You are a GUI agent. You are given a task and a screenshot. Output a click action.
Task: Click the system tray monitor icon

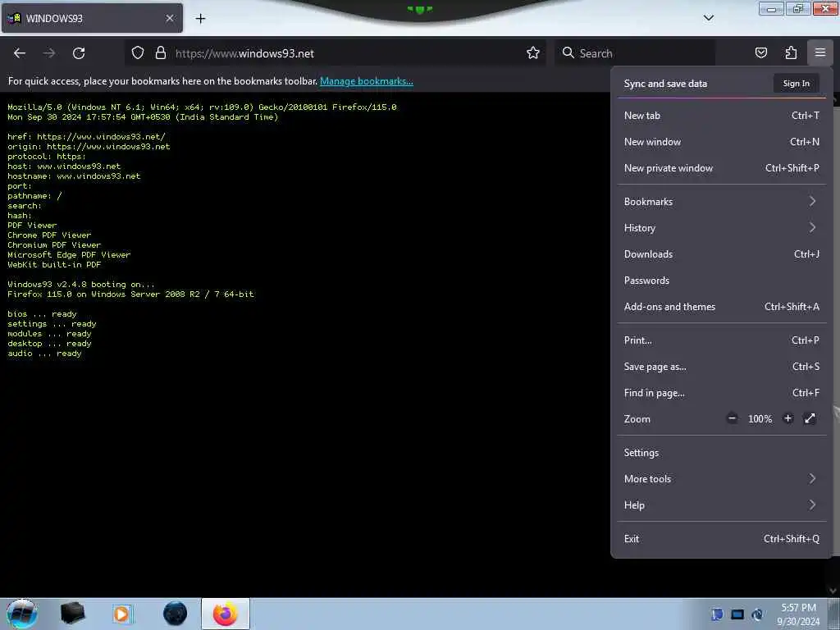click(x=737, y=614)
